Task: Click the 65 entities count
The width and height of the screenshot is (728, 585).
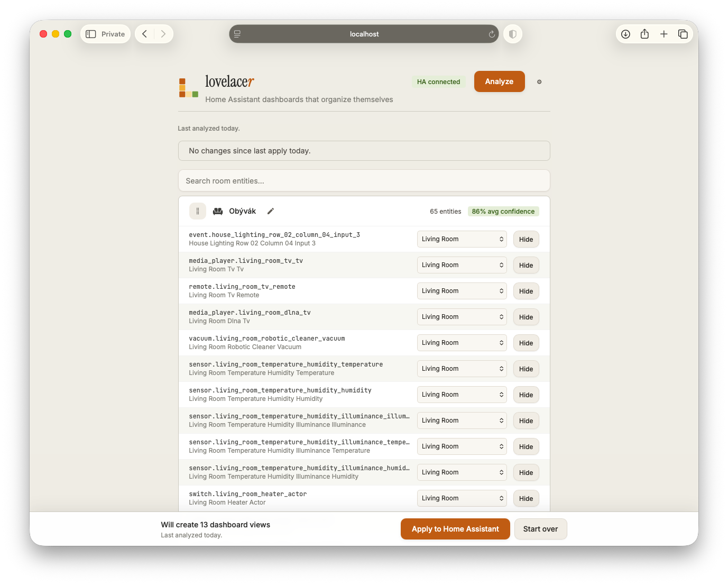Action: pyautogui.click(x=446, y=212)
